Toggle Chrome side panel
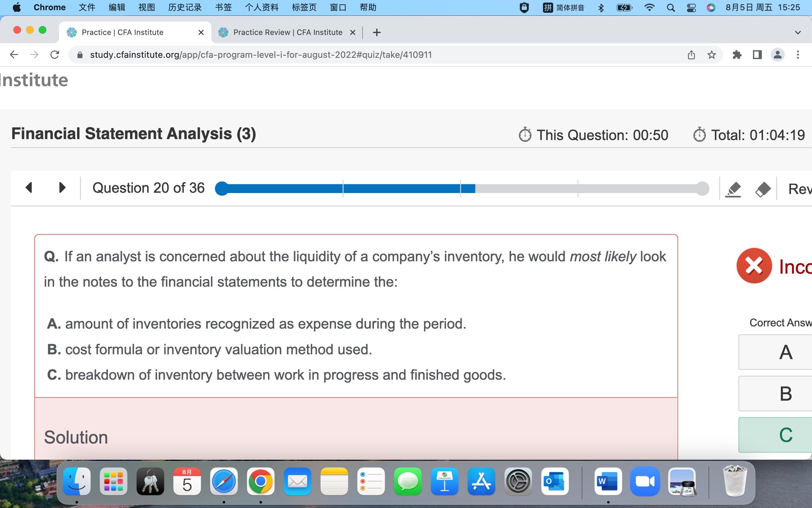This screenshot has width=812, height=508. coord(757,55)
